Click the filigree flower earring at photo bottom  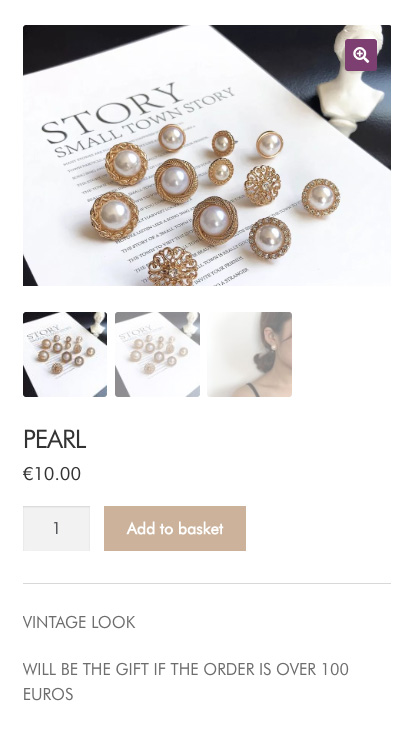[x=172, y=267]
